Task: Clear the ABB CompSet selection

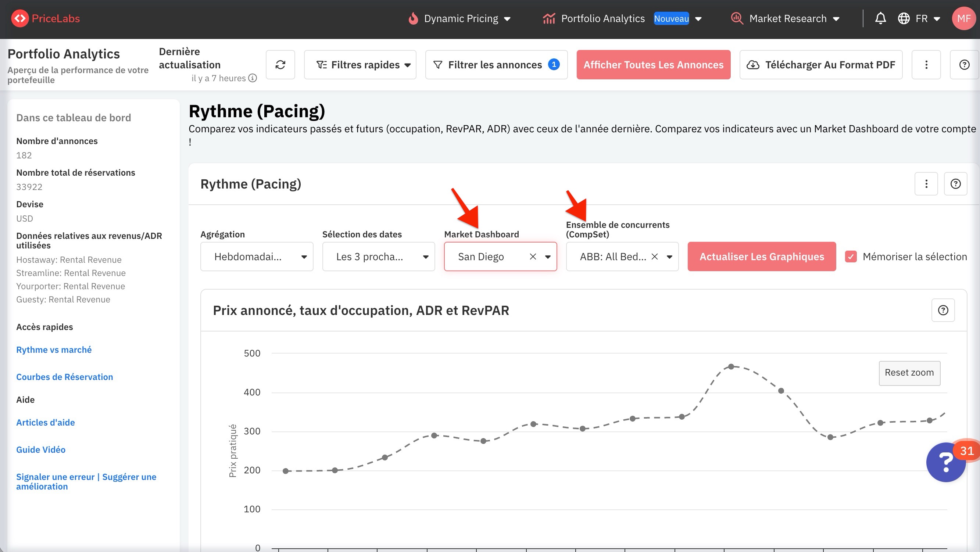Action: click(x=654, y=257)
